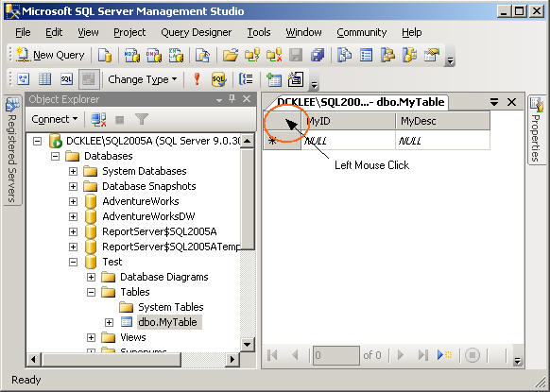Open the Connect dropdown in Object Explorer
Viewport: 550px width, 392px height.
coord(55,119)
